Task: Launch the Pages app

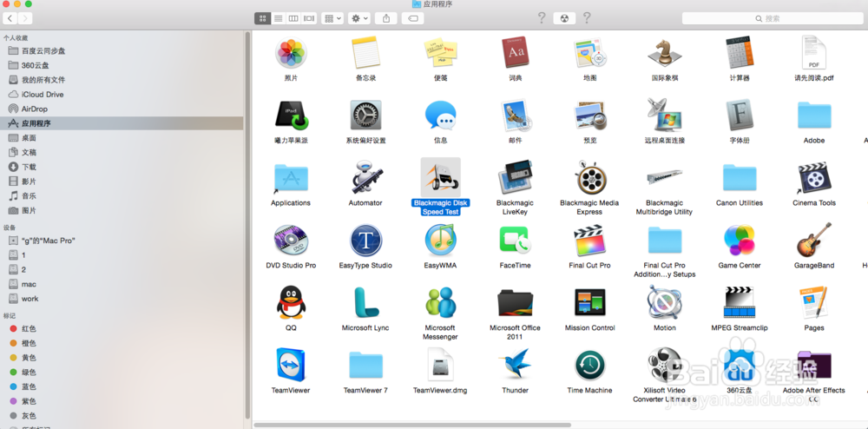Action: (814, 303)
